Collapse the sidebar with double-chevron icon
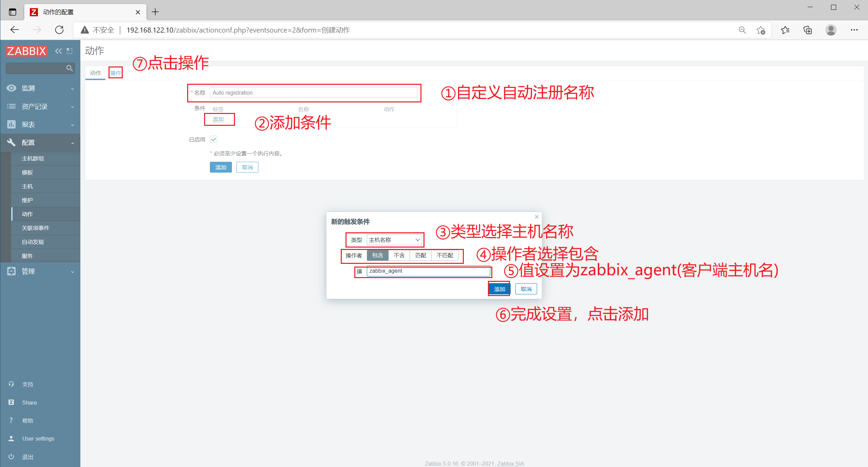This screenshot has height=467, width=868. coord(59,51)
